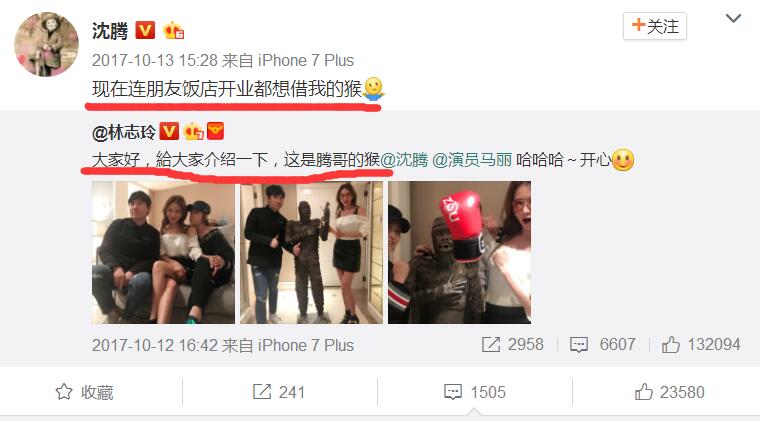Screen dimensions: 760x421
Task: Open the comments tab showing 1505
Action: pyautogui.click(x=475, y=392)
